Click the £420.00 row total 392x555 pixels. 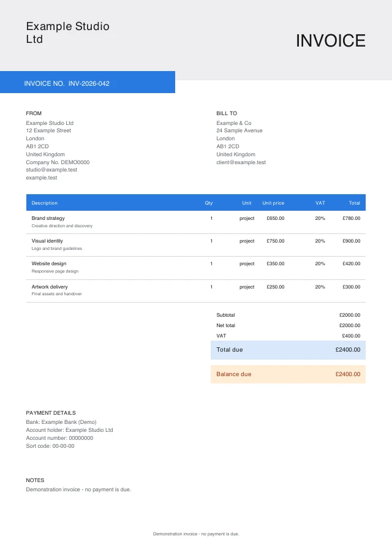(x=352, y=263)
